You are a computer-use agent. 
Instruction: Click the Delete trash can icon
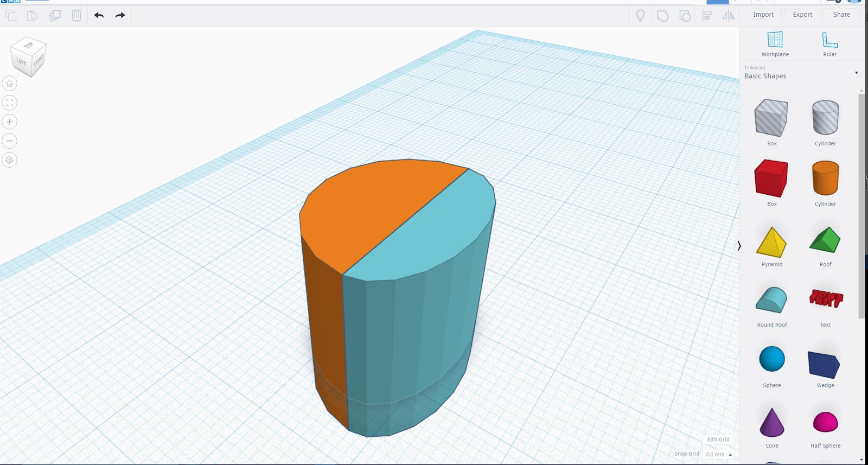[x=76, y=15]
